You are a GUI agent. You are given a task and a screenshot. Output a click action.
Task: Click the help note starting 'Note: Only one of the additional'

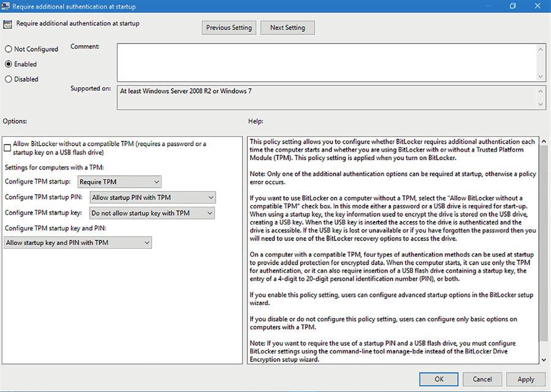tap(393, 178)
